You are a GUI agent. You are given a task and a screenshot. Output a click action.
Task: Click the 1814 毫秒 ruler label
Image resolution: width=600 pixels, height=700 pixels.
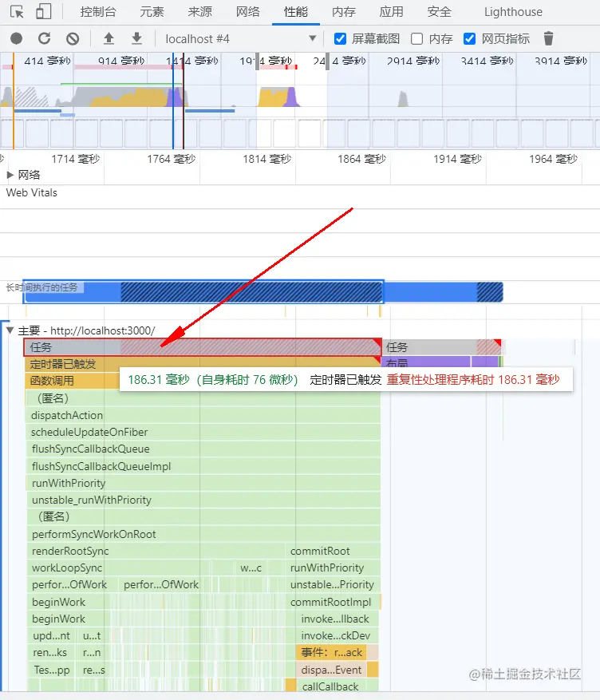[266, 159]
